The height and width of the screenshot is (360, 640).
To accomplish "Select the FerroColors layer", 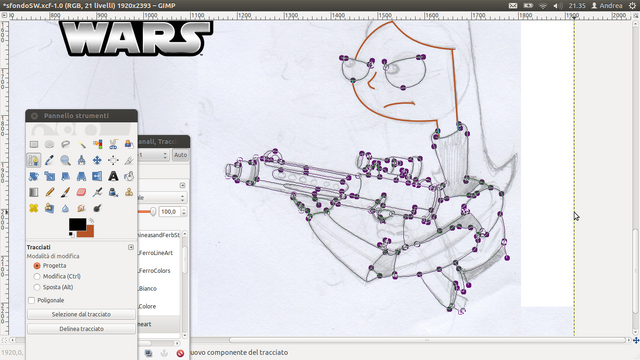I will click(x=159, y=271).
